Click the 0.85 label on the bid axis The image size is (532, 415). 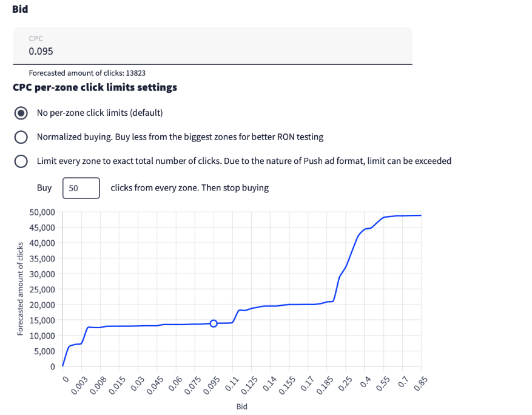[419, 384]
